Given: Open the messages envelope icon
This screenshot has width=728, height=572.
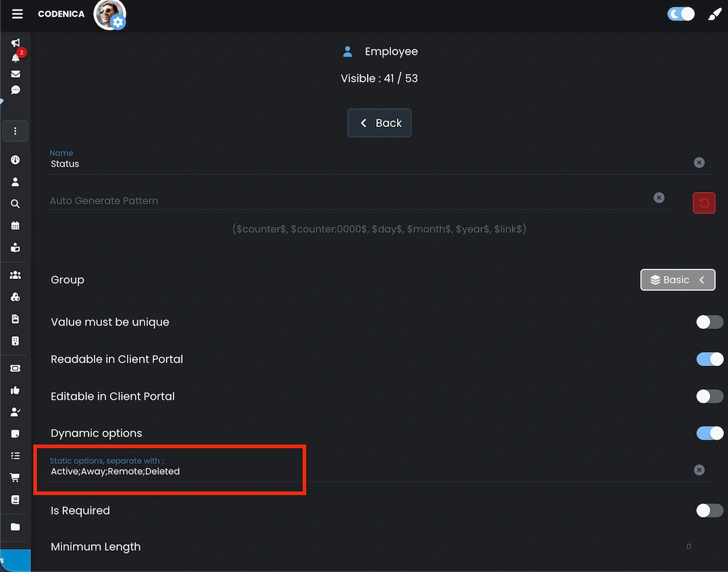Looking at the screenshot, I should pos(15,73).
